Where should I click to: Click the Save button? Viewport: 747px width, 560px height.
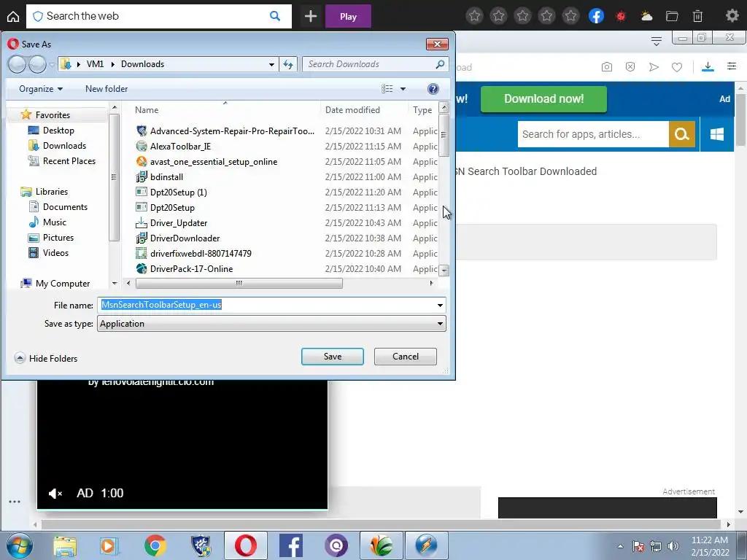[x=333, y=357]
